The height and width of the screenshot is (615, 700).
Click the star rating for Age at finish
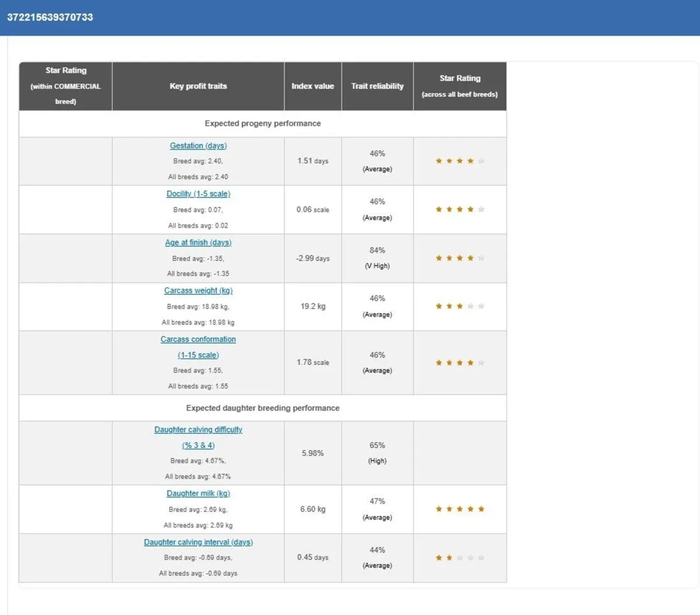tap(460, 258)
